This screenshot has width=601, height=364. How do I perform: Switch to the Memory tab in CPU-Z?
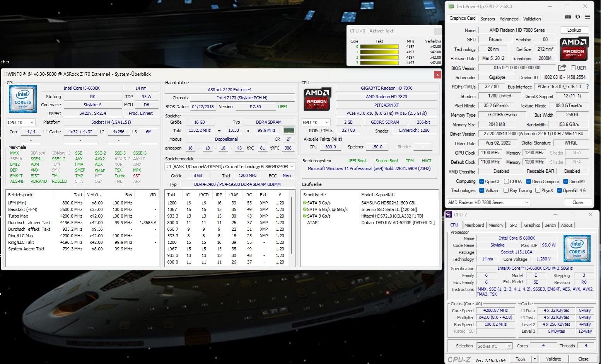[x=496, y=225]
